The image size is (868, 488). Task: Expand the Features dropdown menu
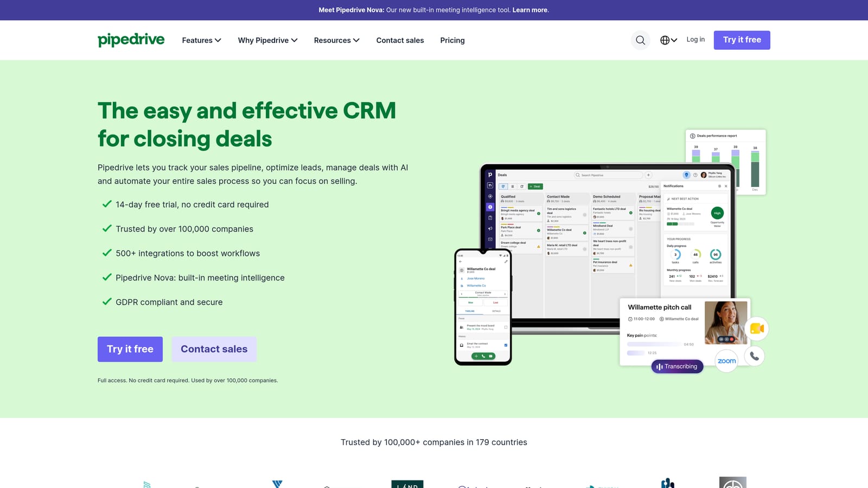click(202, 40)
